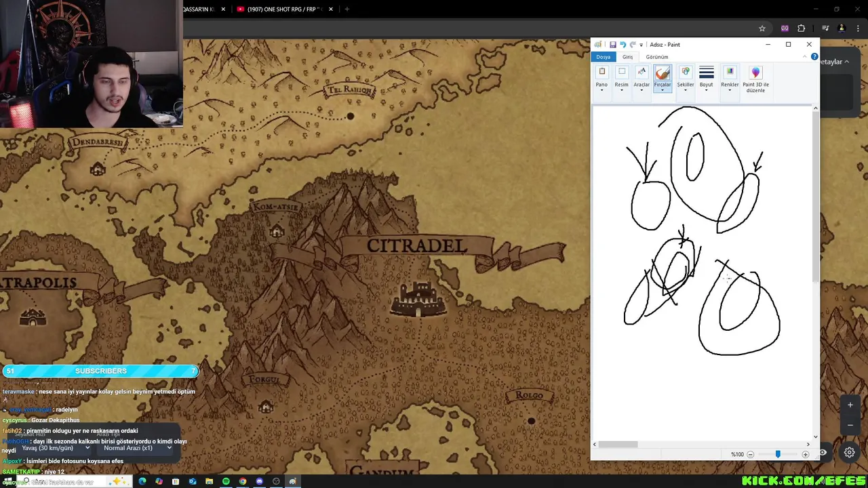868x488 pixels.
Task: Select the Forgul town marker
Action: coord(265,407)
